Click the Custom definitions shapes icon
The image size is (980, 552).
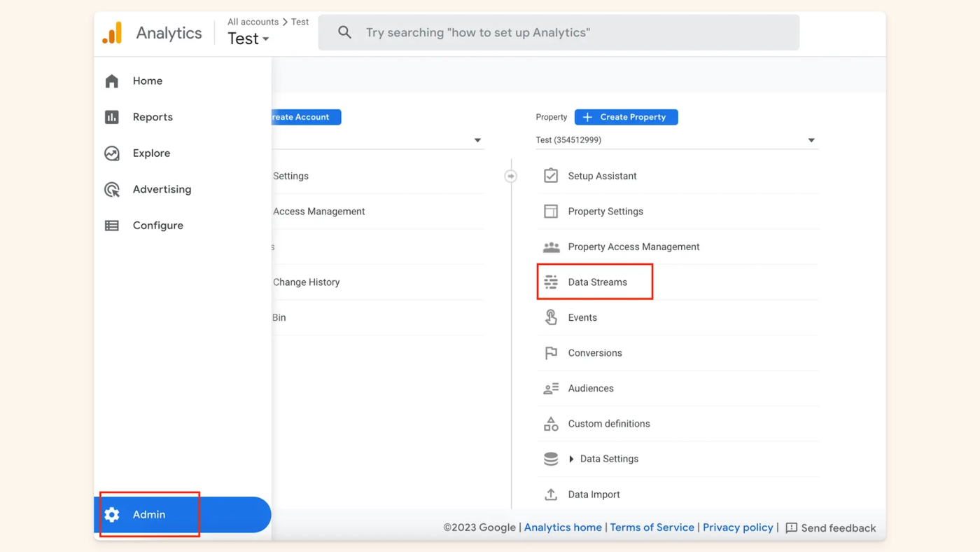(x=551, y=424)
